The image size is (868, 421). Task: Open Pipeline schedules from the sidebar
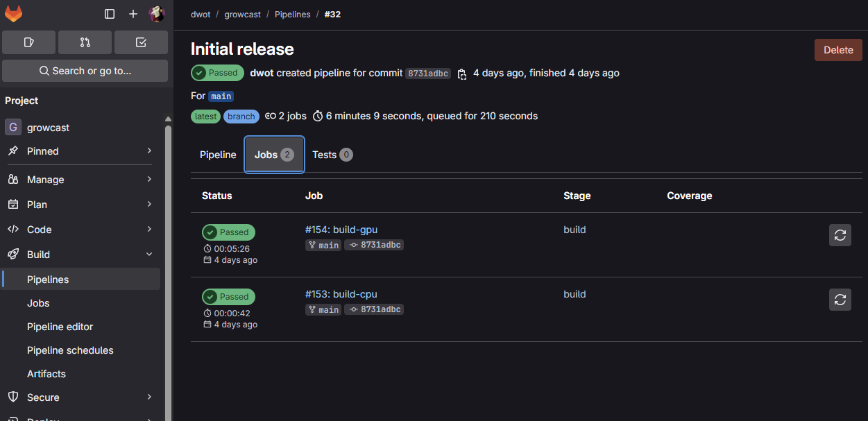pyautogui.click(x=71, y=350)
